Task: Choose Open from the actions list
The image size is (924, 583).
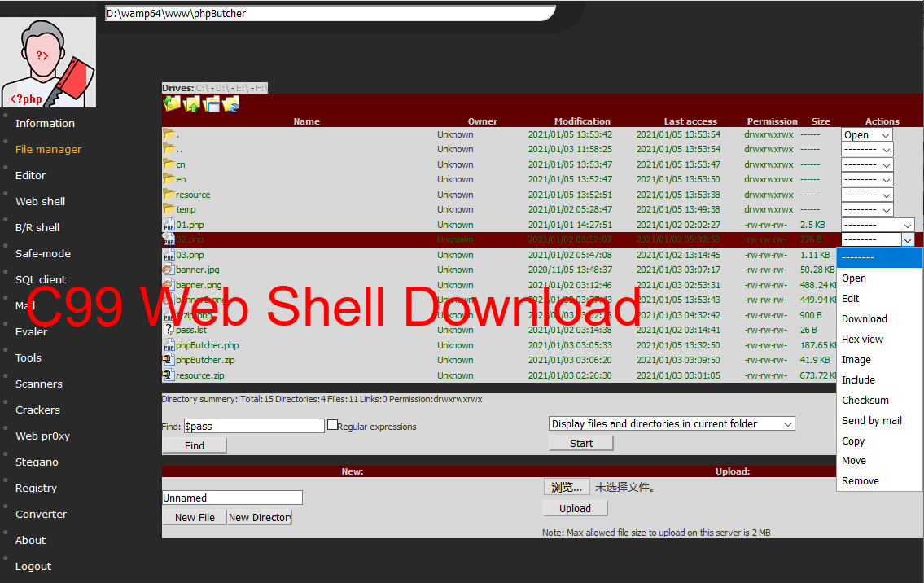Action: tap(879, 278)
